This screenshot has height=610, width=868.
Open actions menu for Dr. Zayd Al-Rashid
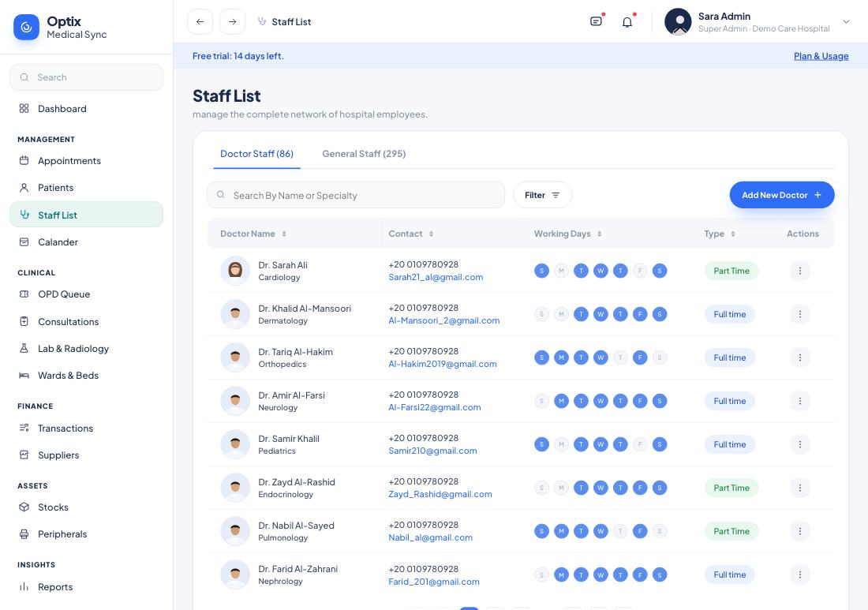click(800, 488)
